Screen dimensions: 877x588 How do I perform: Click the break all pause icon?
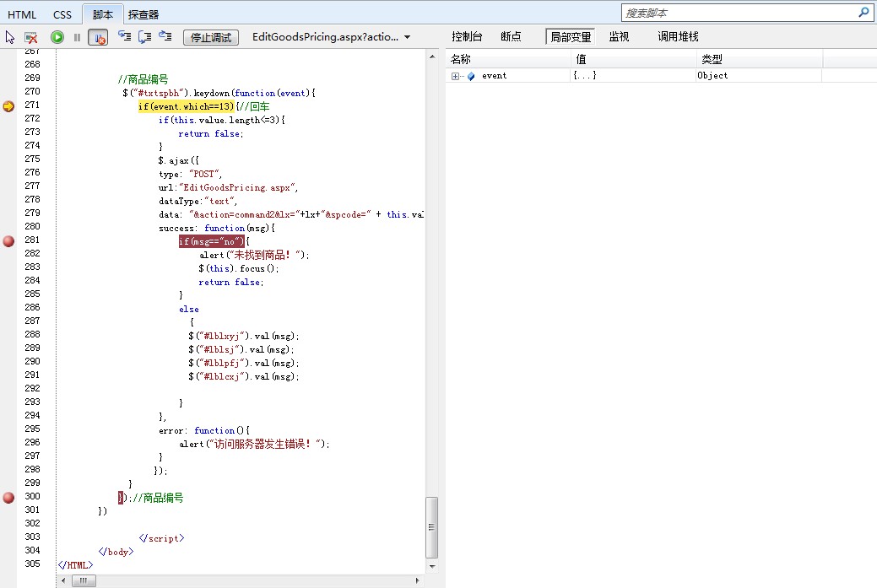77,37
